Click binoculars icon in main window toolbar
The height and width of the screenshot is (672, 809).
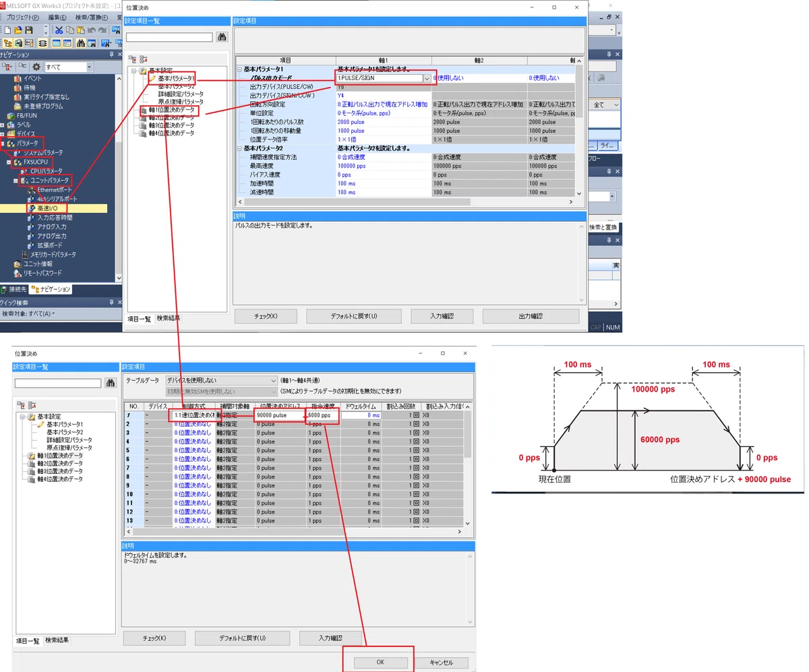[81, 43]
